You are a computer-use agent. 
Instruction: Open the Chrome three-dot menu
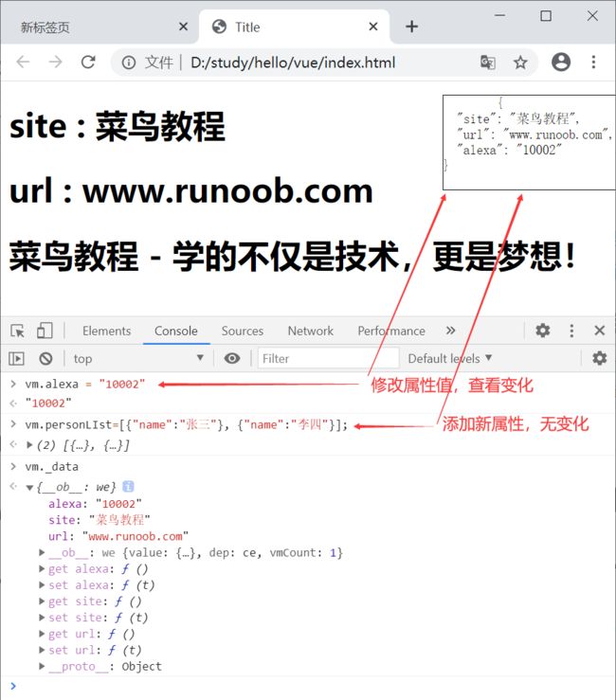pos(593,63)
